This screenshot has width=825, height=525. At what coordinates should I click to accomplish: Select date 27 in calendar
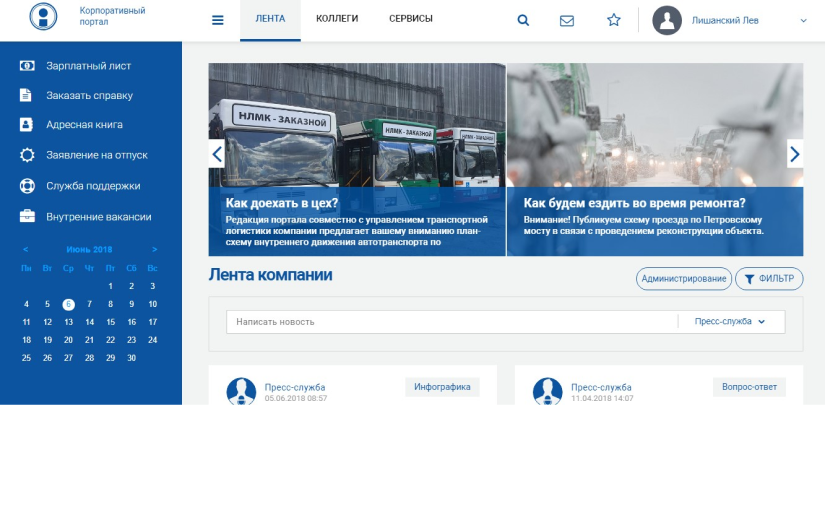click(x=68, y=358)
